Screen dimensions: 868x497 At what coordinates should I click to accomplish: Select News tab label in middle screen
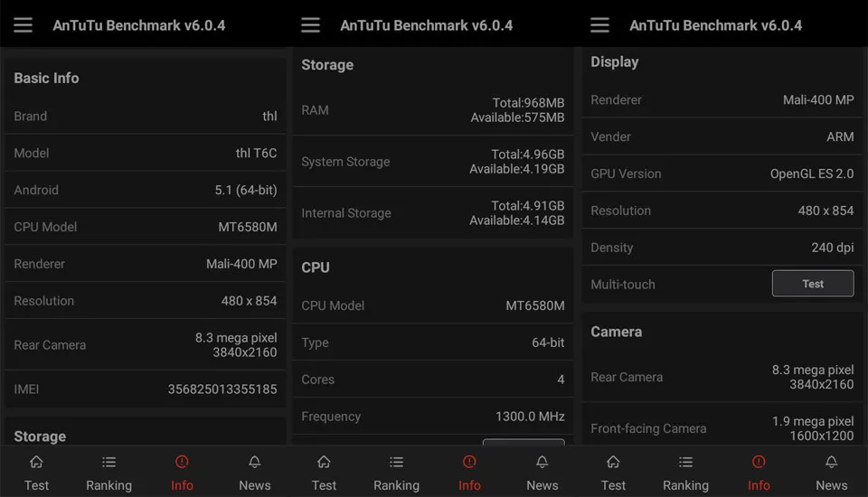(542, 485)
